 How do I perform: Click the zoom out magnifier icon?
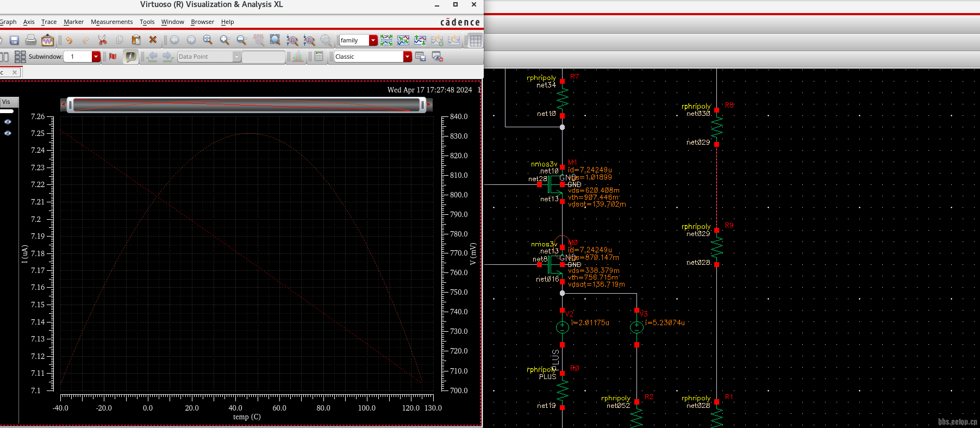242,40
